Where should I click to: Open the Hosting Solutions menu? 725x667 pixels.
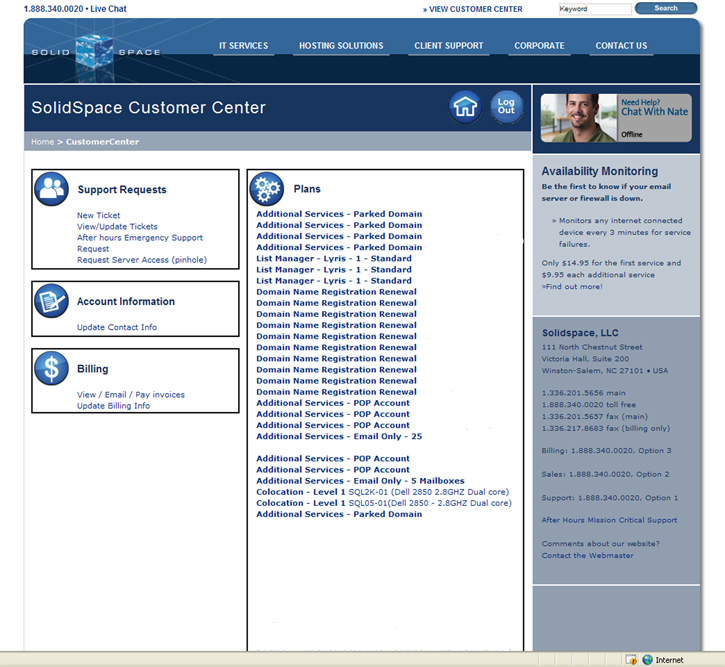pyautogui.click(x=341, y=46)
